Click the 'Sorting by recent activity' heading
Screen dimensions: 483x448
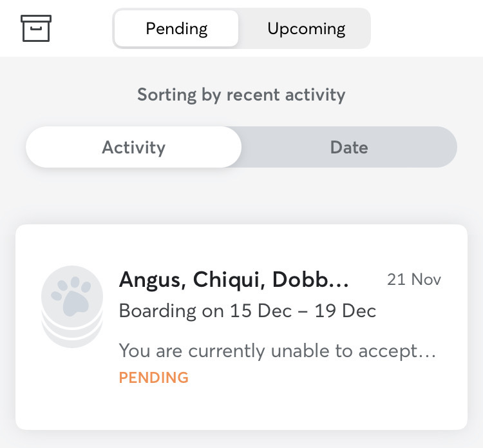241,94
